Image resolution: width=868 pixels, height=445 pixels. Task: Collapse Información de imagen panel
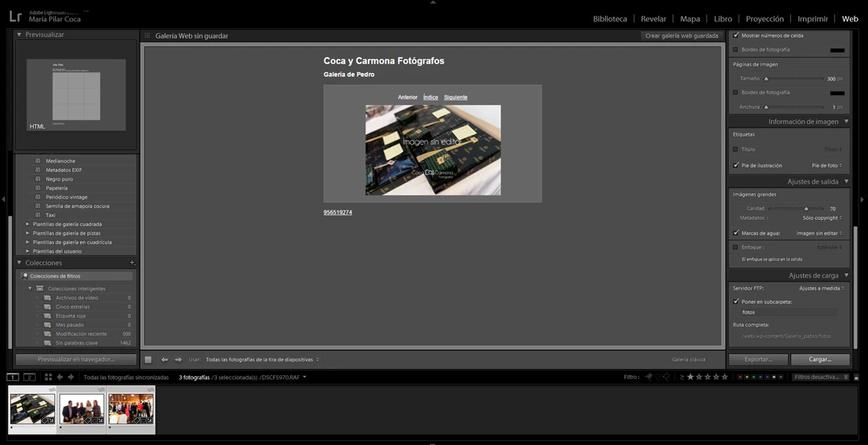(846, 122)
